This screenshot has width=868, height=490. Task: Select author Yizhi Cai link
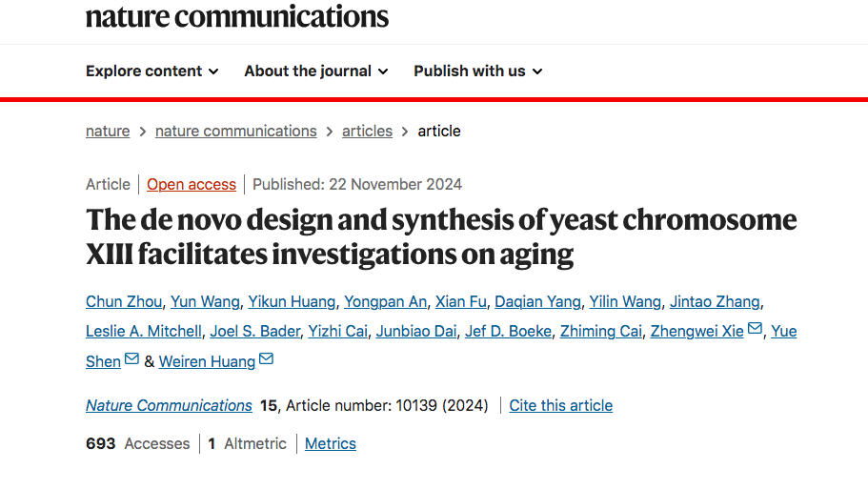[337, 331]
